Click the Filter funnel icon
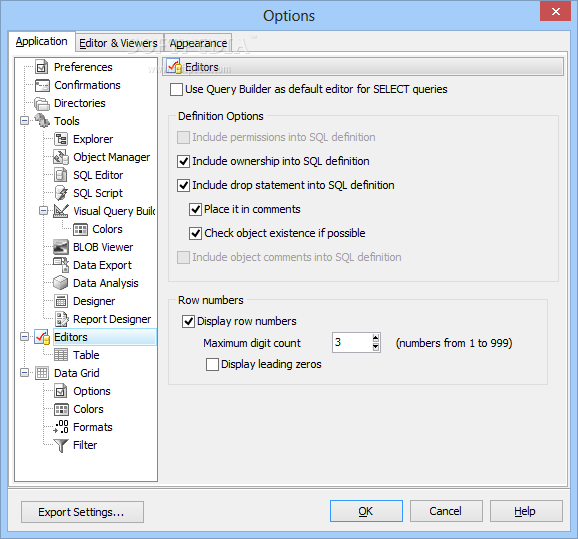578x539 pixels. pyautogui.click(x=61, y=445)
